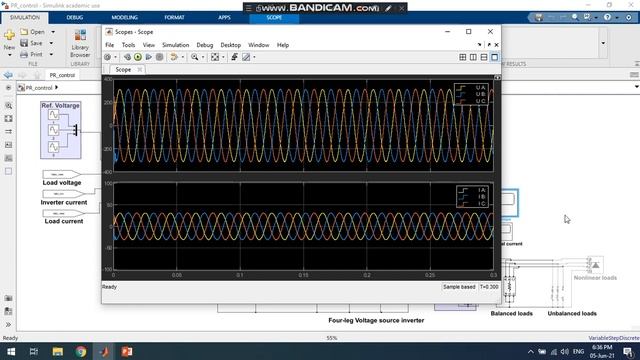Screen dimensions: 640x360
Task: Click the PR_control breadcrumb path
Action: coord(39,88)
